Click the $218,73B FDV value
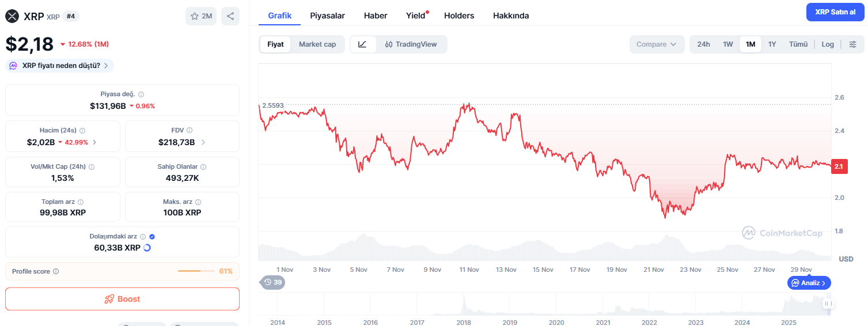 click(x=177, y=142)
